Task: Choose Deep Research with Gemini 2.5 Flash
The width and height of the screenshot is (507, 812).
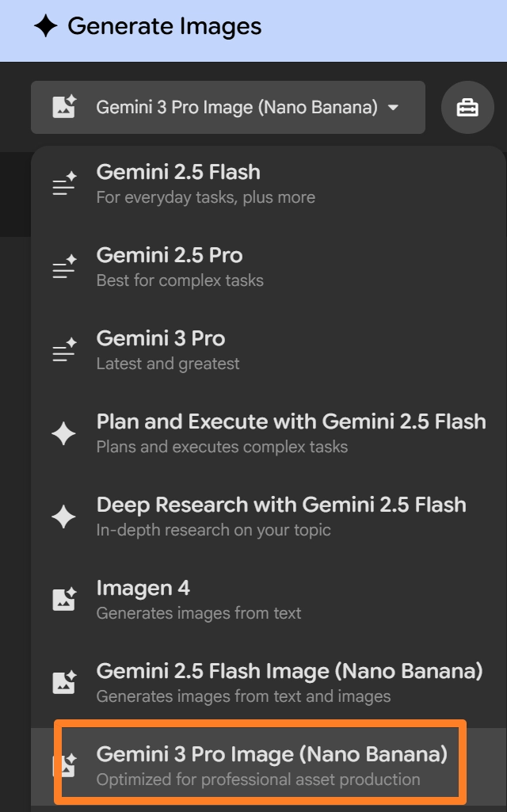Action: pyautogui.click(x=281, y=517)
